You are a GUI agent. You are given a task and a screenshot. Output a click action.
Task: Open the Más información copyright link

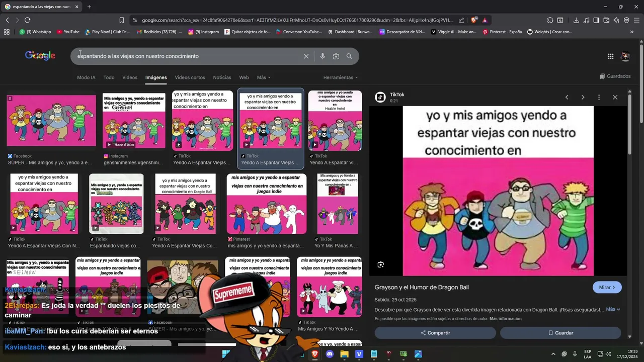coord(505,319)
